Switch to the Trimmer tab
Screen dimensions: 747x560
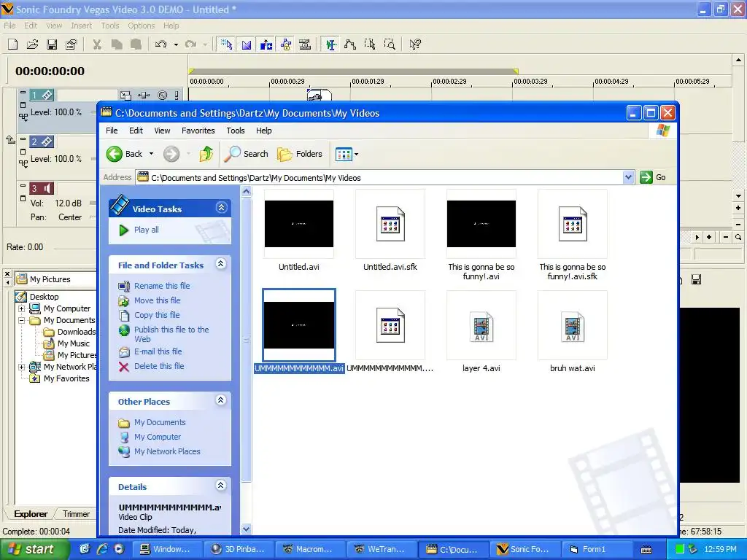(x=76, y=514)
